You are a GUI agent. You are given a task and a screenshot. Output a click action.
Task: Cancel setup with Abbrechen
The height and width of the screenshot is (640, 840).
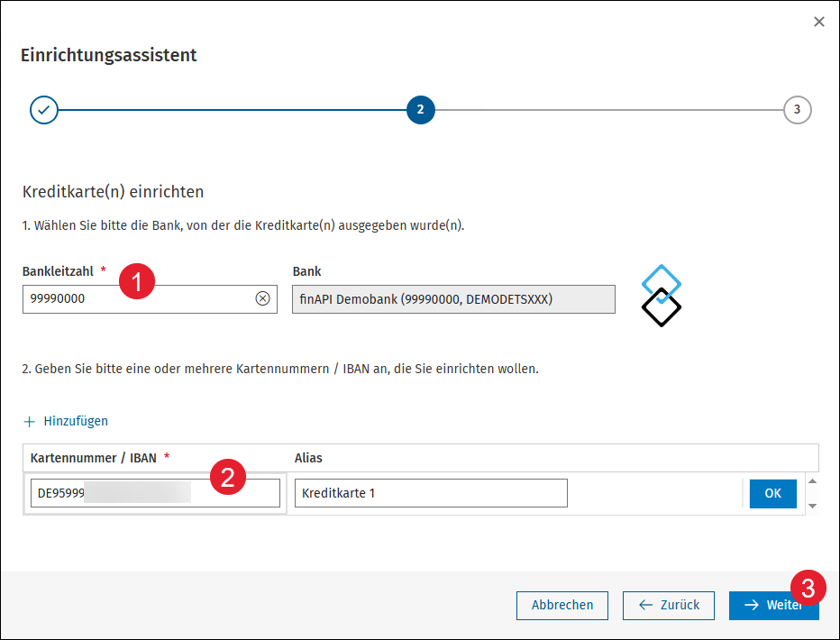[562, 605]
